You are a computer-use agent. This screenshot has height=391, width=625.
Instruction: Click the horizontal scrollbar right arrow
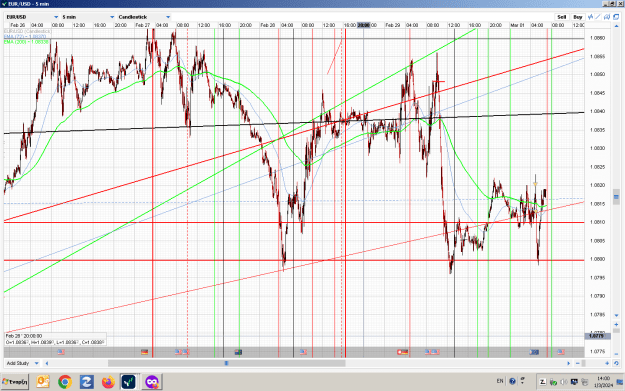click(568, 363)
